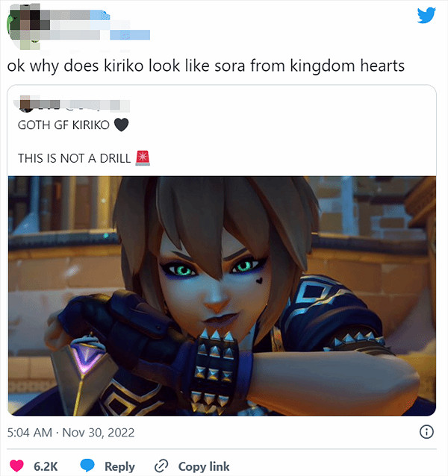The height and width of the screenshot is (476, 448).
Task: Click the Twitter bird logo
Action: click(x=426, y=15)
